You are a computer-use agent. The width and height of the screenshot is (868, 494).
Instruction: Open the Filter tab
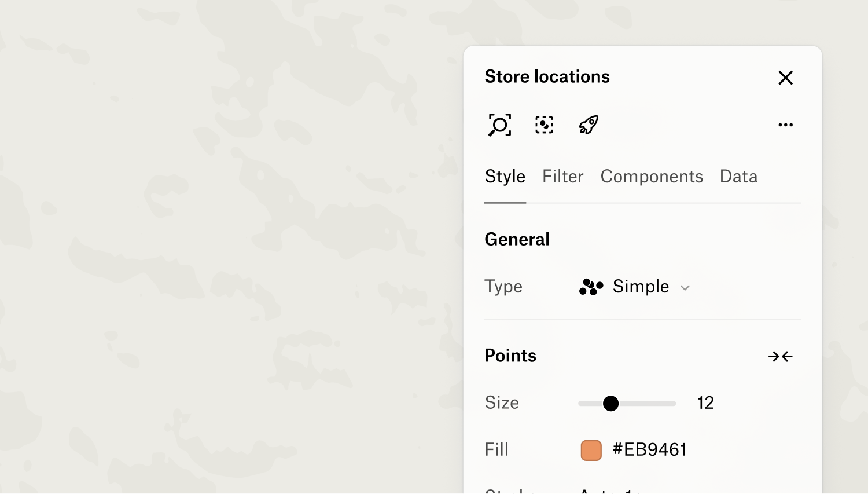tap(562, 177)
